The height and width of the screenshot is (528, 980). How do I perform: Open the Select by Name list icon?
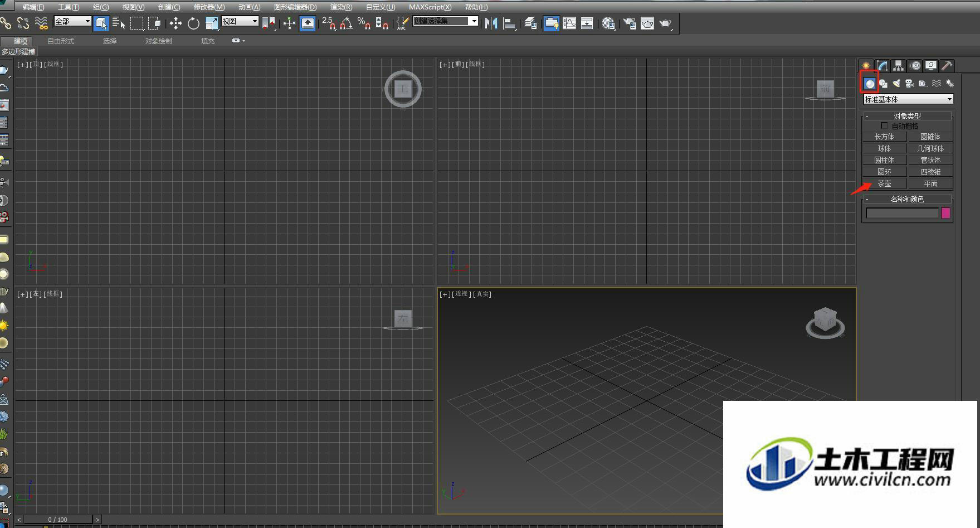tap(119, 23)
